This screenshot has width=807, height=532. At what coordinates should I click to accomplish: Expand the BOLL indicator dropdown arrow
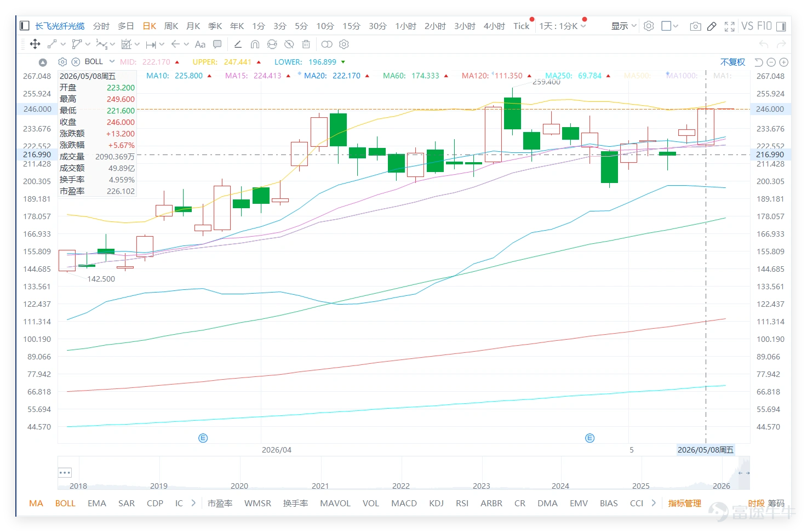tap(112, 62)
